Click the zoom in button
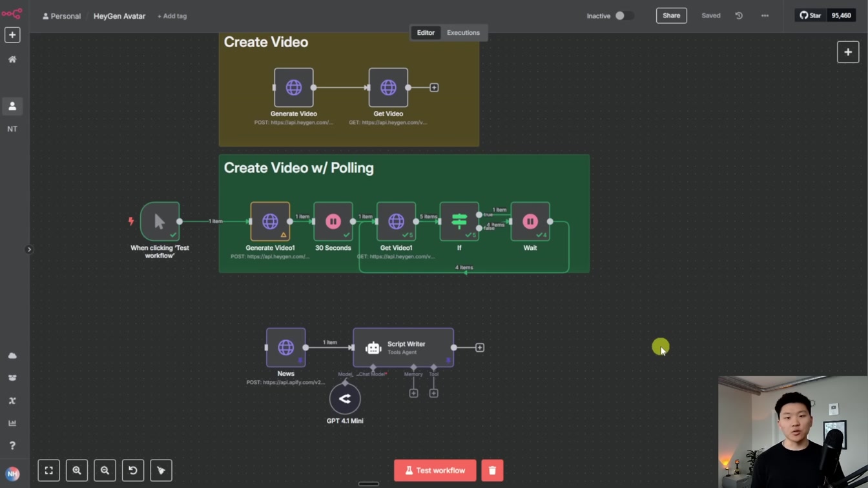This screenshot has height=488, width=868. [x=77, y=471]
